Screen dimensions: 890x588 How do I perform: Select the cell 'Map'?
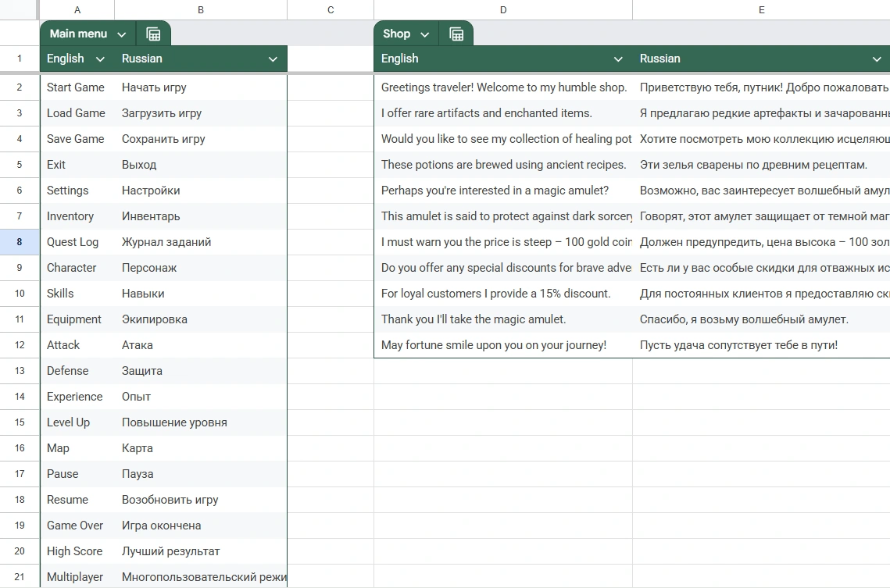pos(77,448)
